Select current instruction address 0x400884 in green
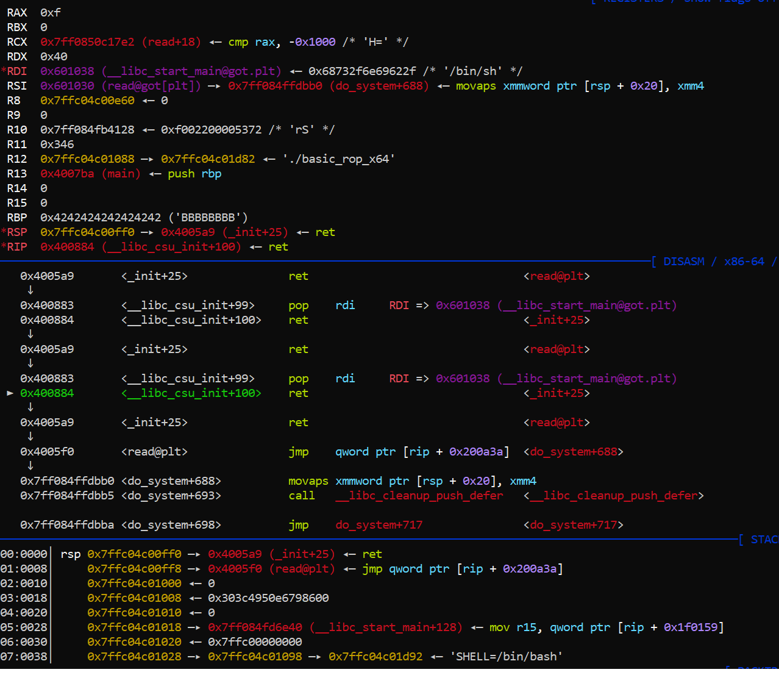Viewport: 779px width, 700px height. point(47,393)
